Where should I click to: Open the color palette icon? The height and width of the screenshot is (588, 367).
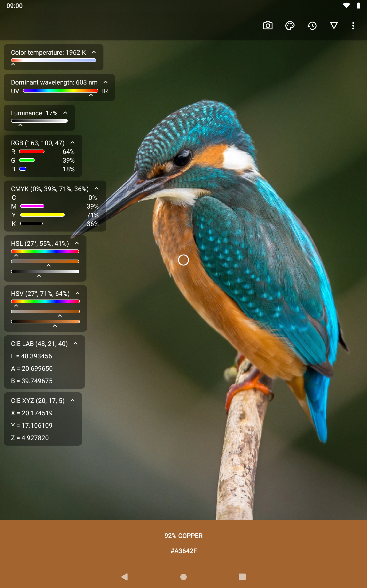[290, 25]
